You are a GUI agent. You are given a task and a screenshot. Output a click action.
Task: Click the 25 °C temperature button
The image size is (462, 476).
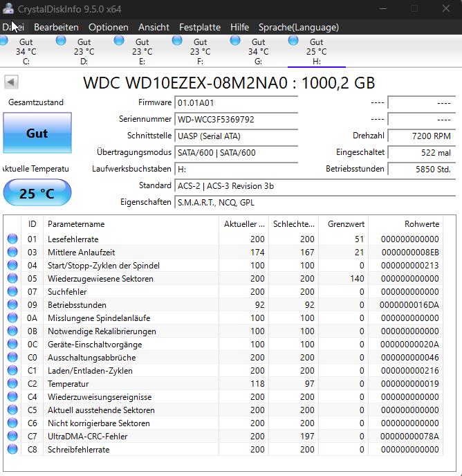point(37,193)
